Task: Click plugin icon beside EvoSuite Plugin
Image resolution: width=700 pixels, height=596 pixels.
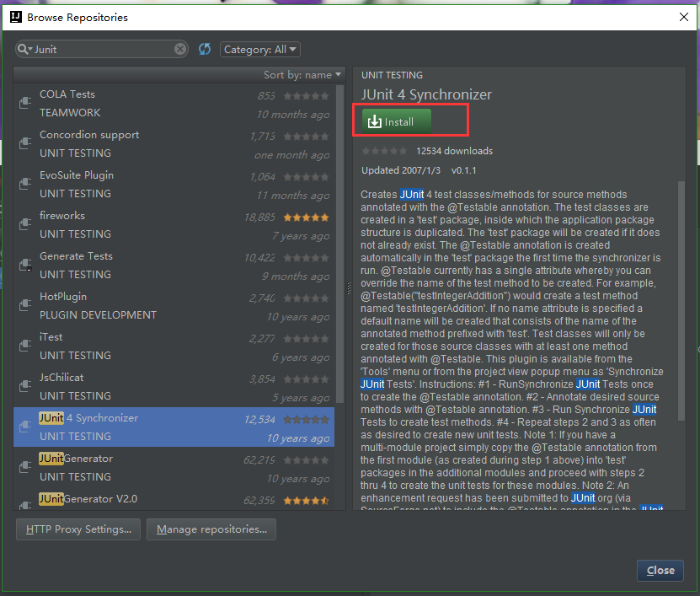Action: coord(25,184)
